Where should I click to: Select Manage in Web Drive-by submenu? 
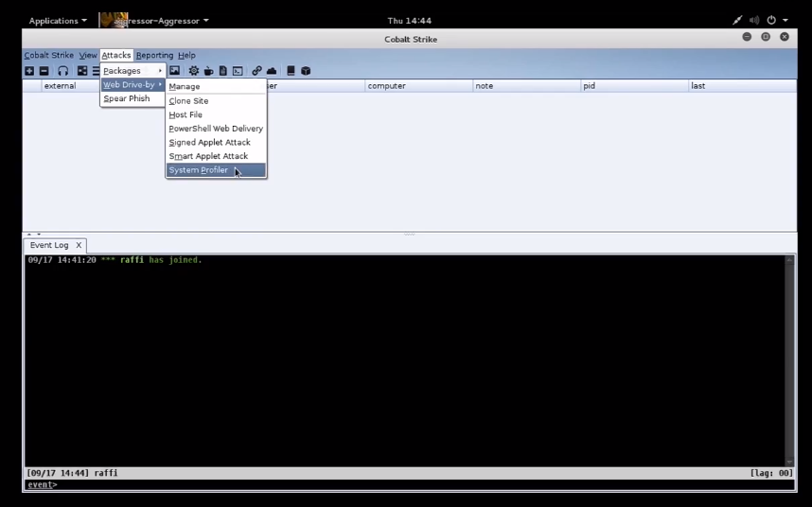pyautogui.click(x=216, y=86)
